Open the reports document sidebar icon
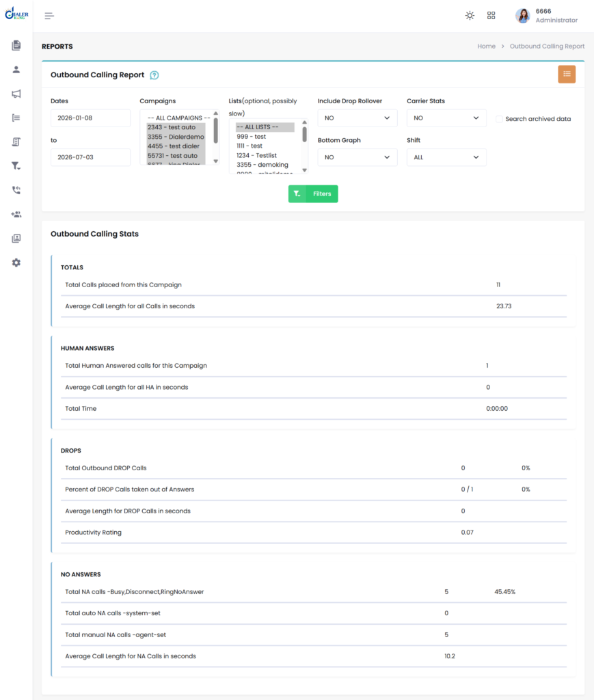594x700 pixels. pos(16,45)
